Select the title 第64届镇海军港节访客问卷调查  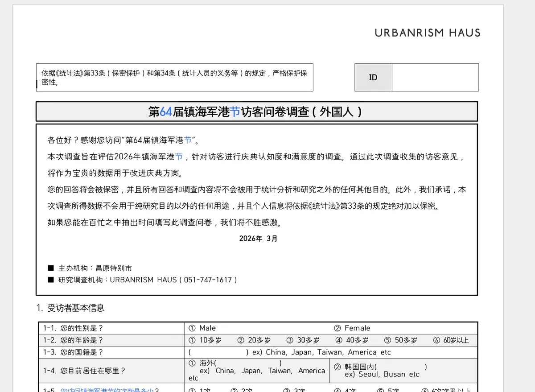[x=255, y=111]
